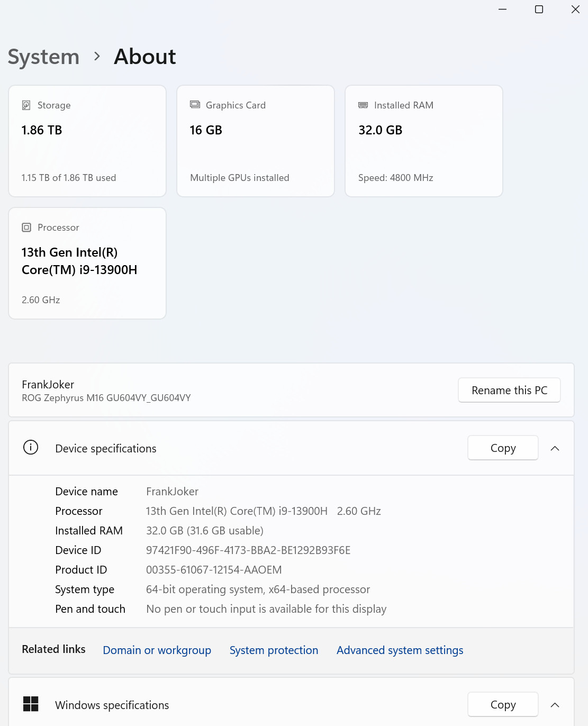Click the Storage disk icon
The width and height of the screenshot is (588, 726).
pos(26,105)
